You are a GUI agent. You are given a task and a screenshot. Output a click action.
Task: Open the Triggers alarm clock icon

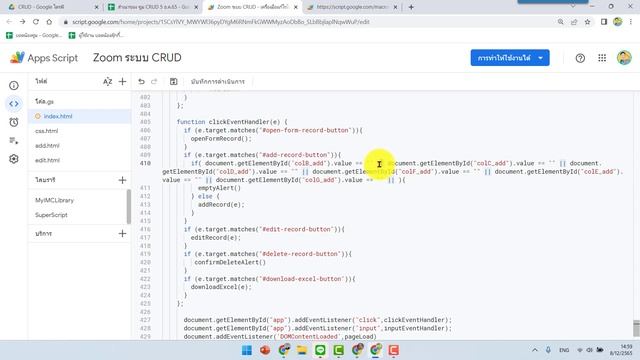(x=14, y=122)
